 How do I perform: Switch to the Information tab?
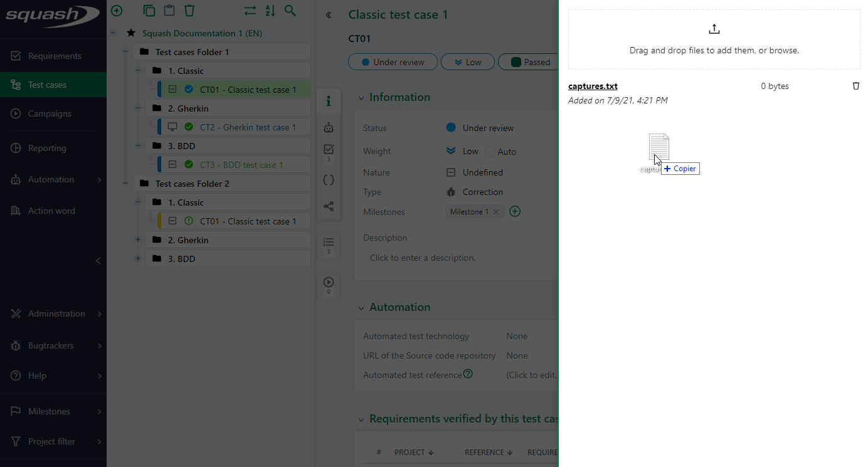(x=329, y=100)
